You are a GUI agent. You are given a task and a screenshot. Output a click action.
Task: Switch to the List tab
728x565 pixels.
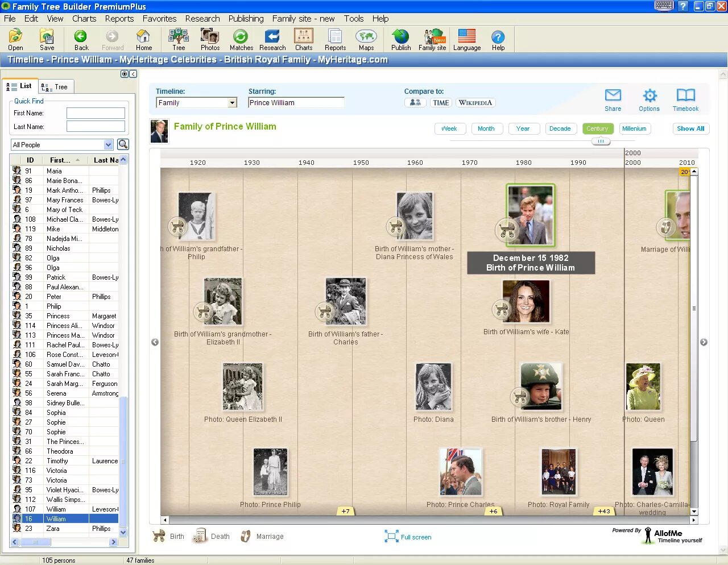pyautogui.click(x=20, y=86)
